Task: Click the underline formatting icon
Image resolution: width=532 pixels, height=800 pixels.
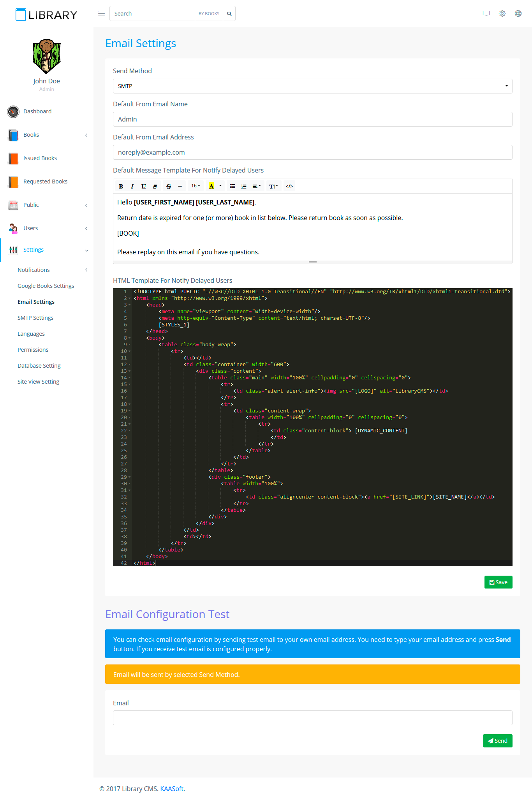Action: pos(143,187)
